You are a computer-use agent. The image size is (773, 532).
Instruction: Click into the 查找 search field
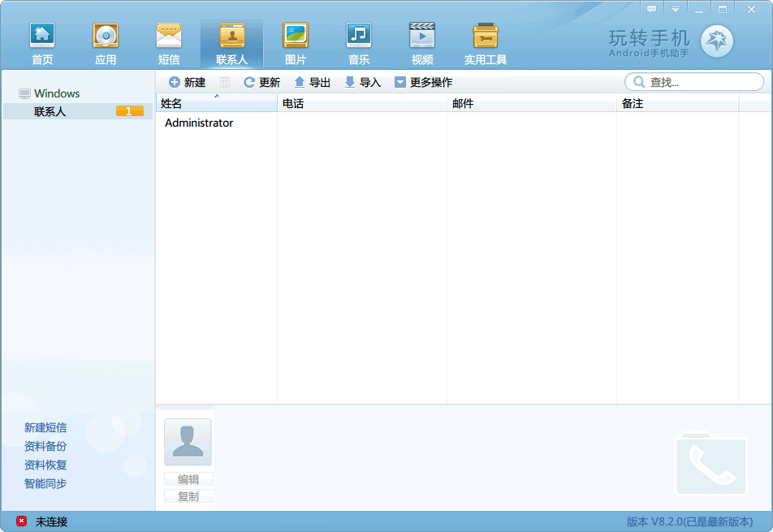(x=694, y=82)
